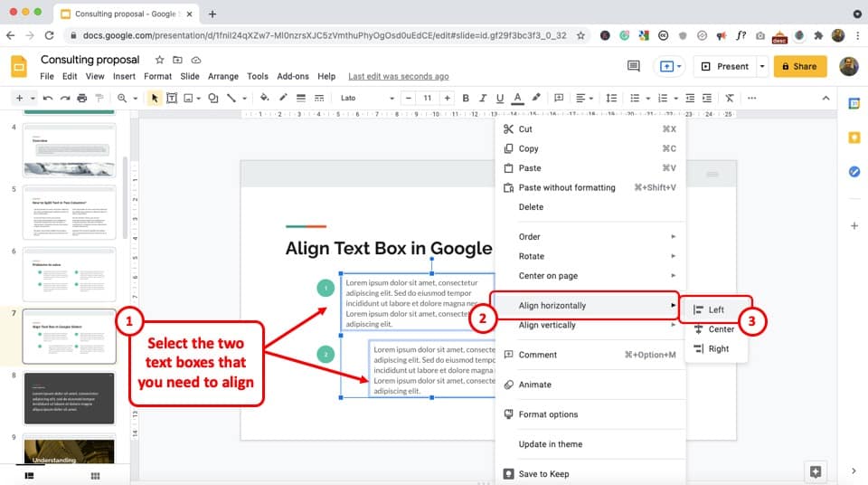This screenshot has width=868, height=485.
Task: Click the Move to folder icon
Action: point(177,60)
